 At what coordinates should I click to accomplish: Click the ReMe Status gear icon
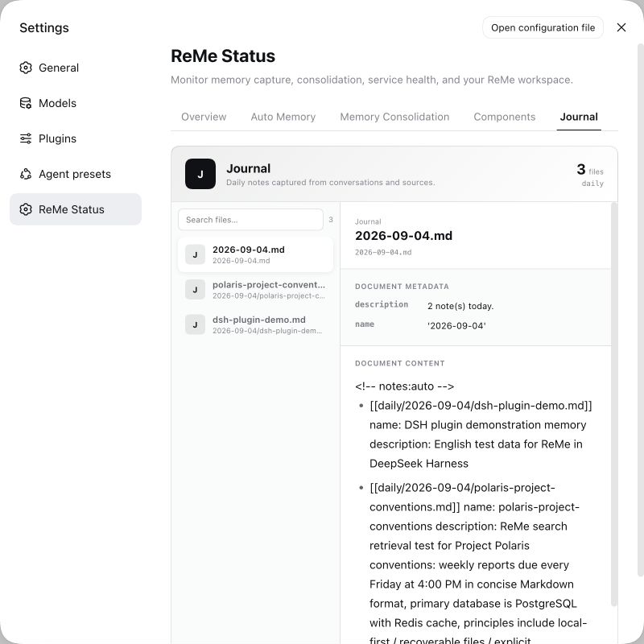26,209
